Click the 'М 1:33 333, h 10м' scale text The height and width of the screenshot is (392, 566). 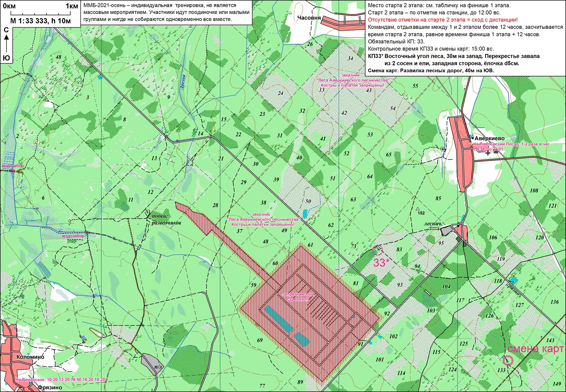tap(41, 21)
